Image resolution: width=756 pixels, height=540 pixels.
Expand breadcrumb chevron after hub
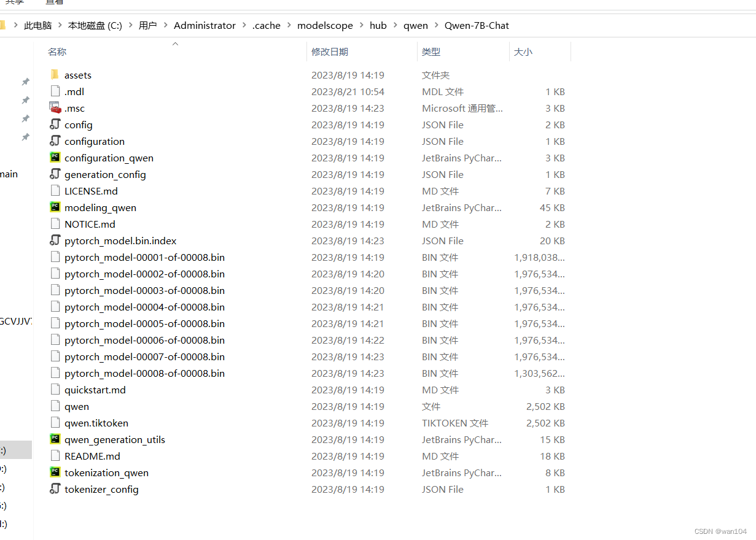tap(395, 26)
